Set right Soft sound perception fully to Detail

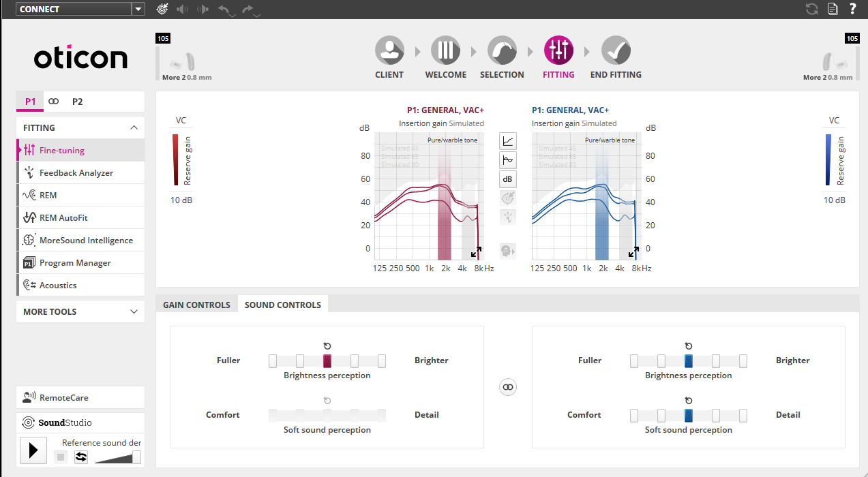point(743,416)
